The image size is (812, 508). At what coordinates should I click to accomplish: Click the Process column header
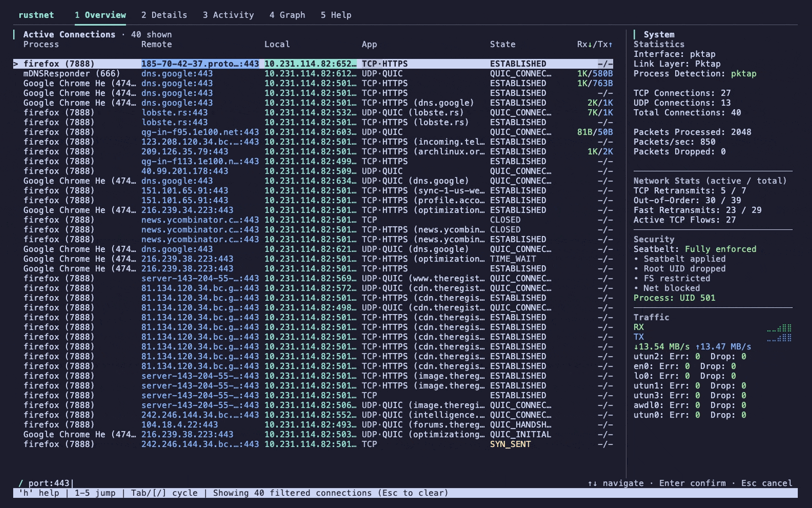pyautogui.click(x=41, y=44)
